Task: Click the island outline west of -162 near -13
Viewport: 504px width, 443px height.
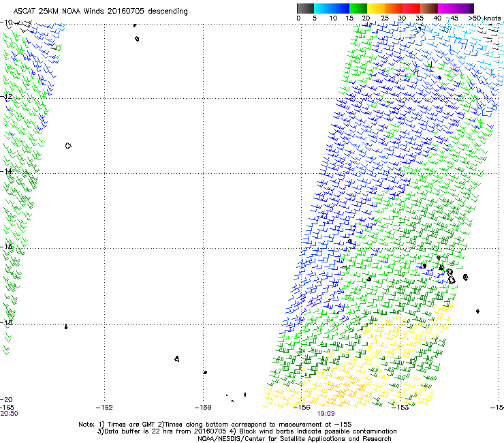Action: [68, 146]
